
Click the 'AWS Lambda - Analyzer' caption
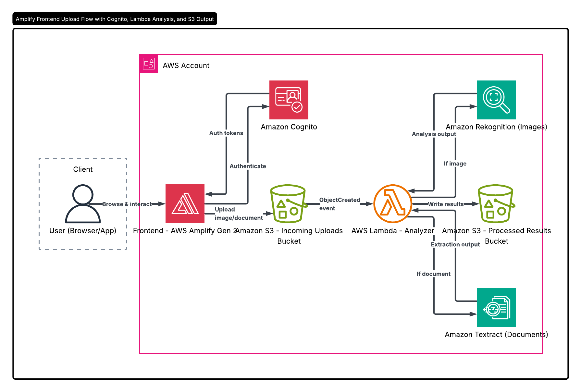tap(393, 231)
